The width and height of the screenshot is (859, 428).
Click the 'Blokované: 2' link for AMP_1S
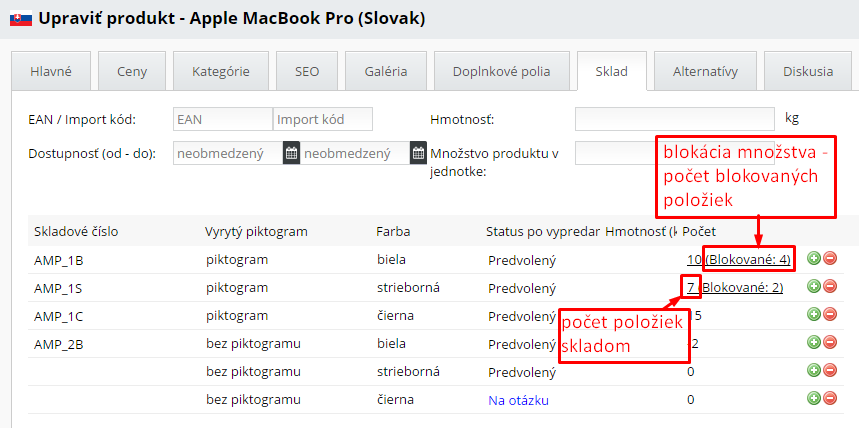(x=741, y=287)
